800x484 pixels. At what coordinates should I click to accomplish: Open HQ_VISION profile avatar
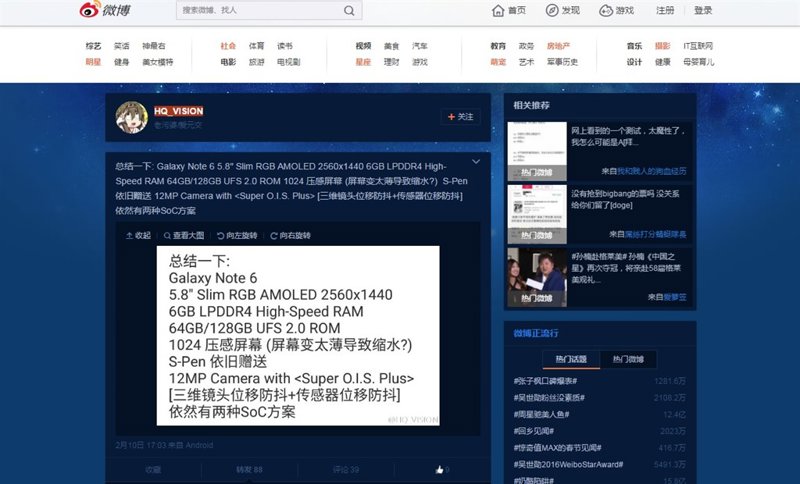coord(132,117)
